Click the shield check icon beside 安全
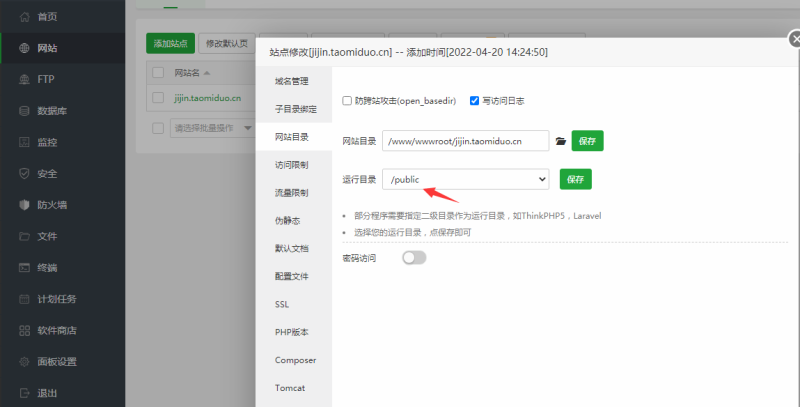Image resolution: width=800 pixels, height=407 pixels. click(x=24, y=174)
